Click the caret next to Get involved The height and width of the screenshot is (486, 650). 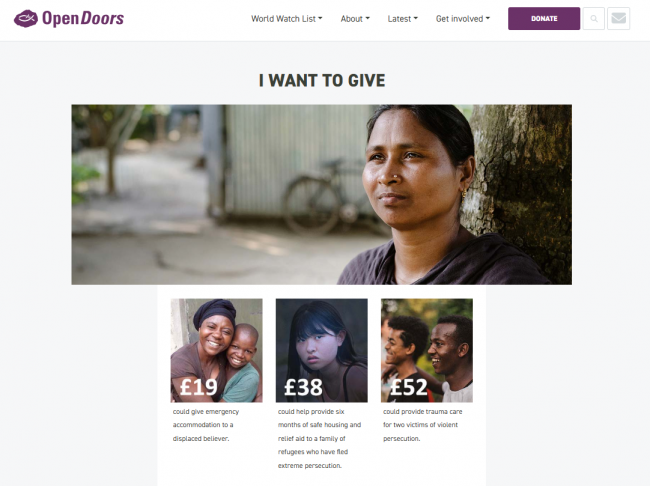pyautogui.click(x=488, y=18)
